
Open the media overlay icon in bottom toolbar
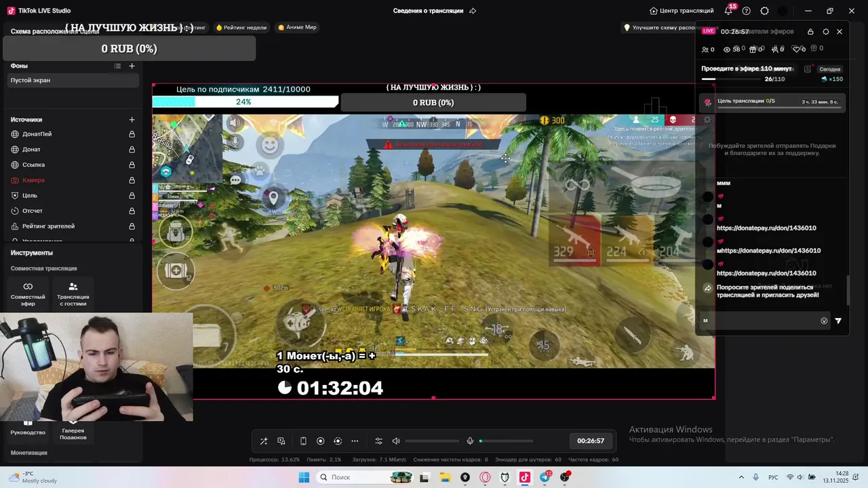281,441
